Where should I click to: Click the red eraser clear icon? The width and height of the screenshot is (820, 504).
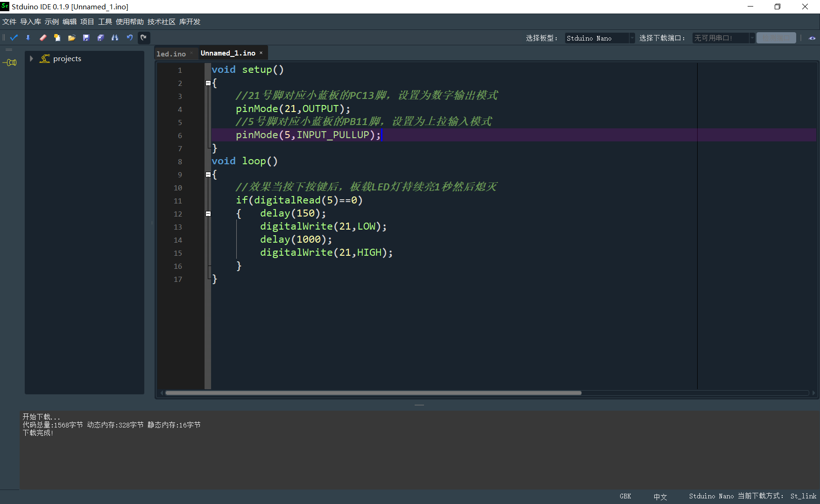[42, 38]
